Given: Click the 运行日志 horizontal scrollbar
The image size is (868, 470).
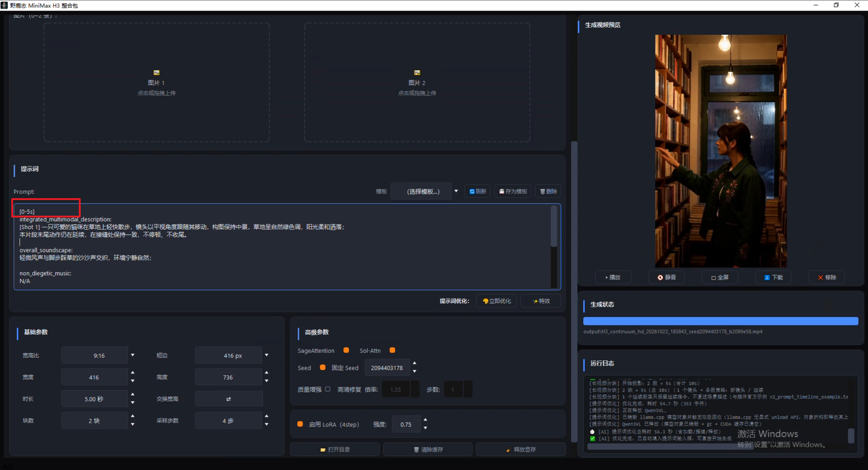Looking at the screenshot, I should (x=671, y=447).
